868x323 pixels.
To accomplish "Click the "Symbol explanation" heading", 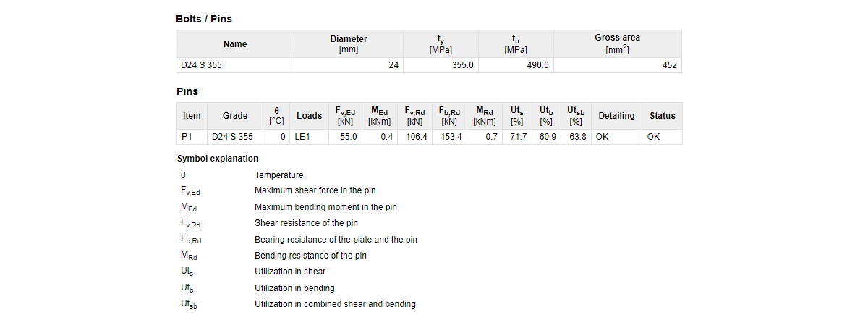I will point(218,159).
